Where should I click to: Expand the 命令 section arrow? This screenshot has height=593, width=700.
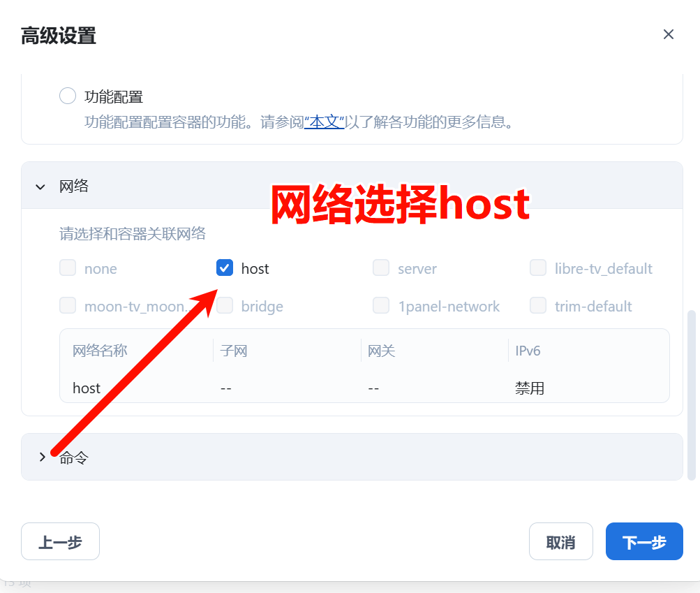coord(42,457)
